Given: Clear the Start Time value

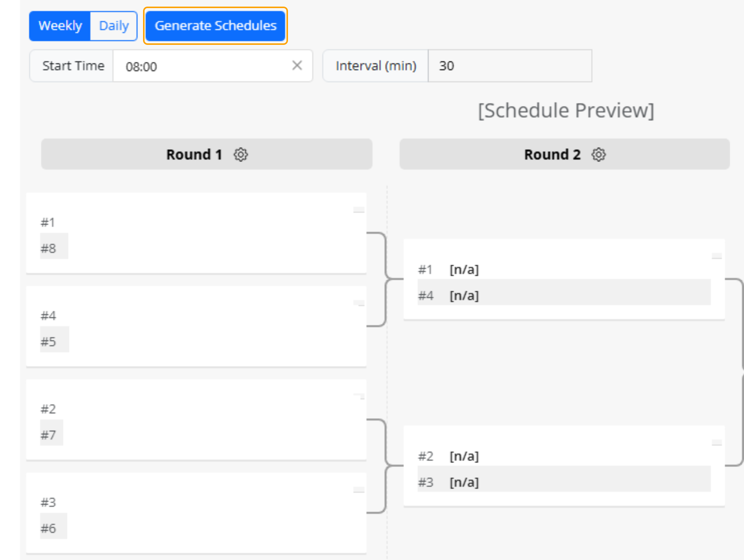Looking at the screenshot, I should pos(297,66).
